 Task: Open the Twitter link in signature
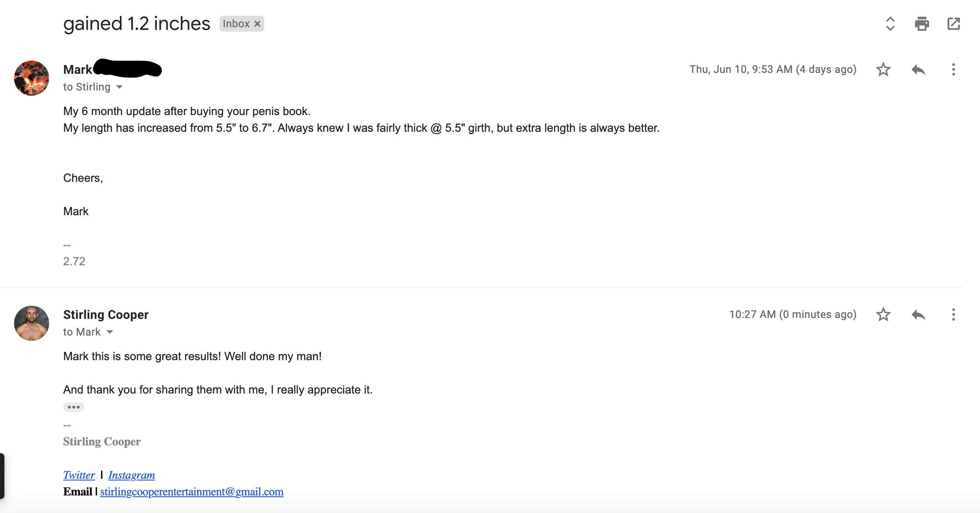[x=79, y=475]
